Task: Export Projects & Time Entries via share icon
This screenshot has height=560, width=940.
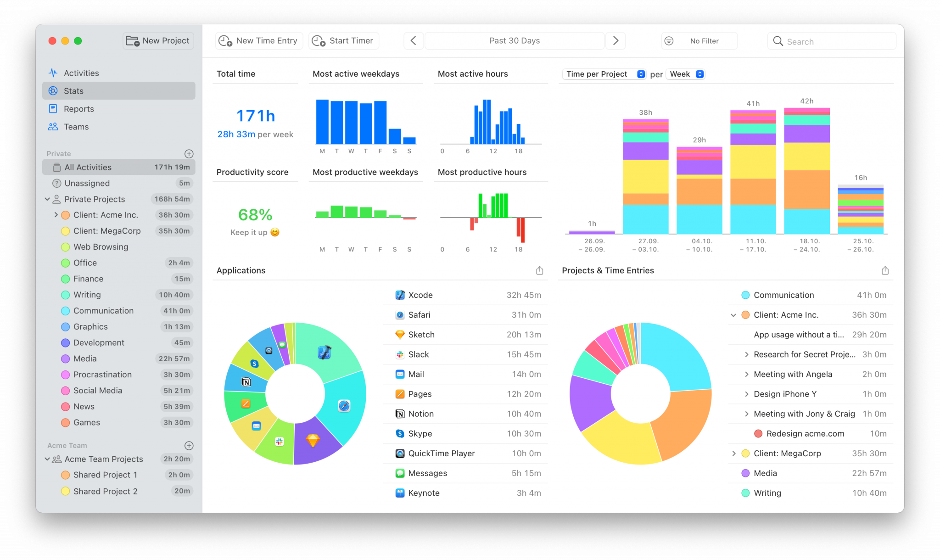Action: (x=885, y=270)
